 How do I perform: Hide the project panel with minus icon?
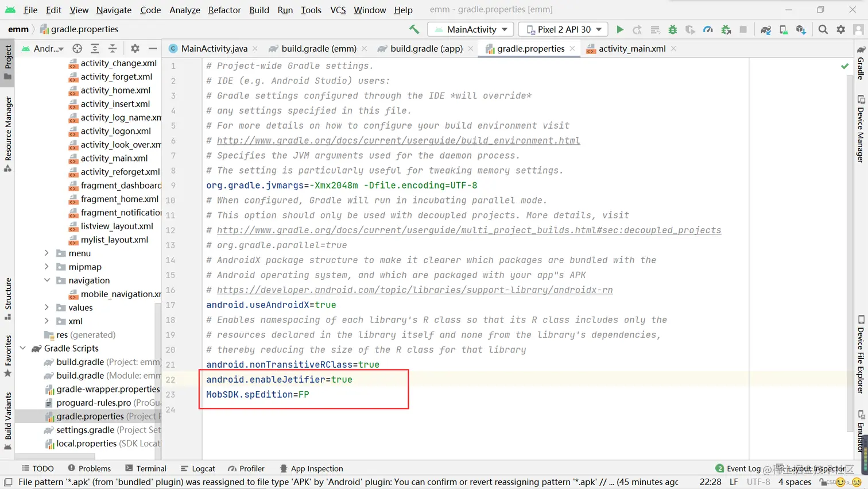coord(153,49)
